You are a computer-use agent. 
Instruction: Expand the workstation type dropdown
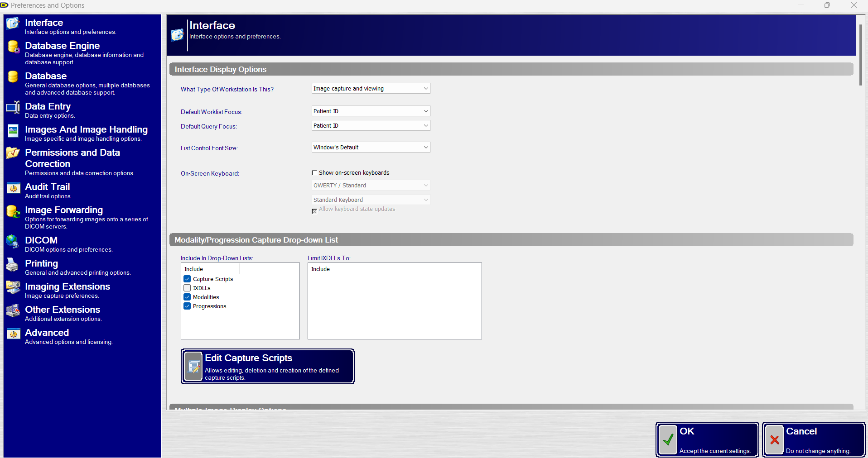371,89
